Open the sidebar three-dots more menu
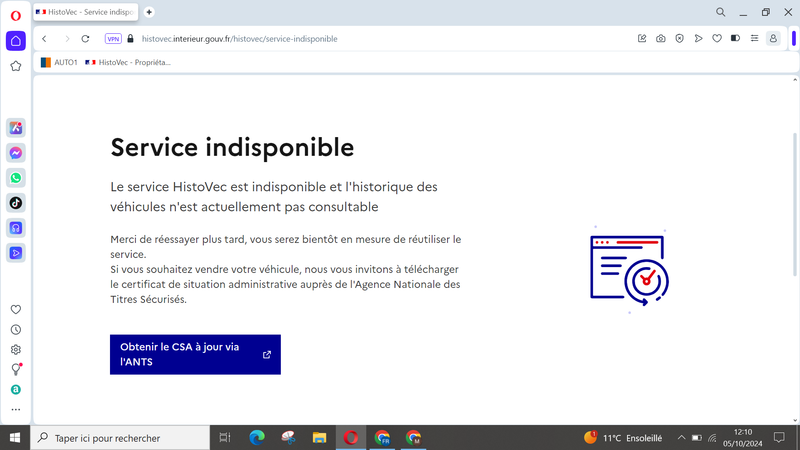This screenshot has width=800, height=450. point(16,409)
